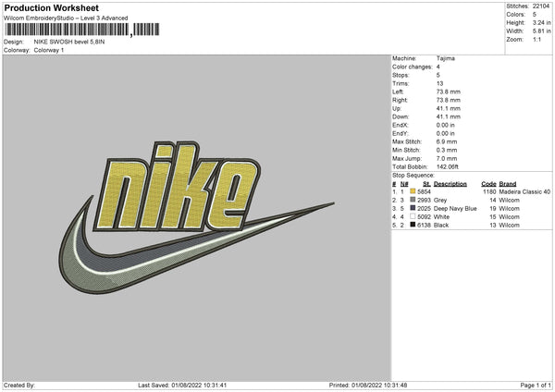Click the Color changes value 4
The image size is (555, 392).
coord(438,67)
